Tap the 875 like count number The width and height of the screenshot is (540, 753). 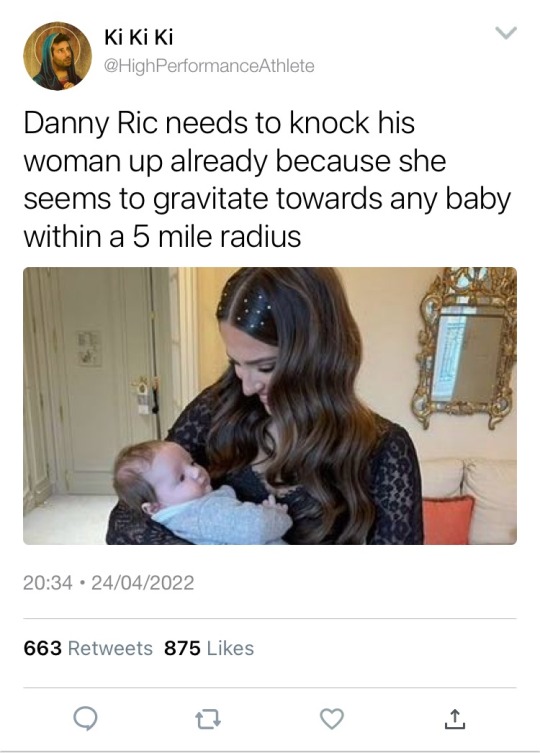click(182, 648)
